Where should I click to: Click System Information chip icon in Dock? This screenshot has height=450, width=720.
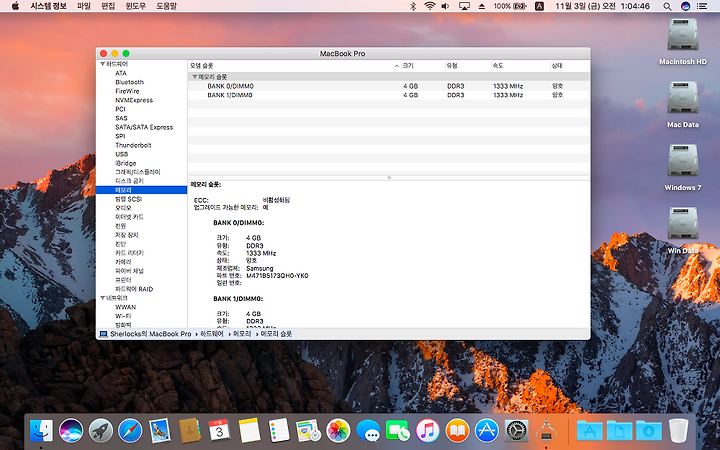pos(546,431)
